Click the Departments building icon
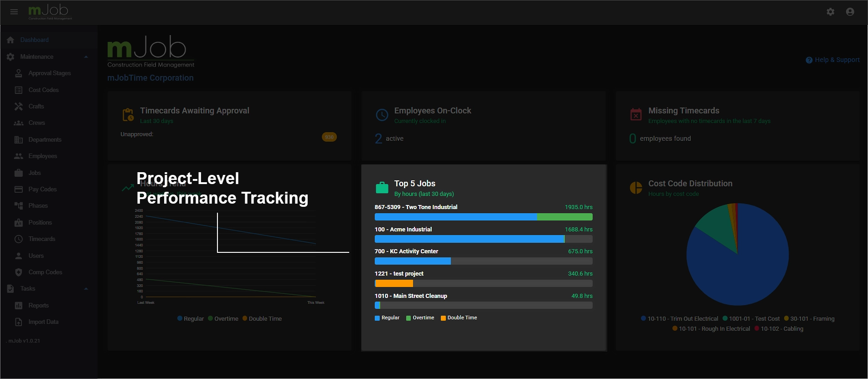The image size is (868, 379). point(19,140)
